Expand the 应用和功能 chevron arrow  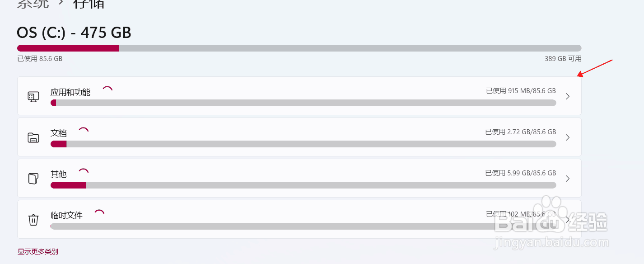(568, 96)
